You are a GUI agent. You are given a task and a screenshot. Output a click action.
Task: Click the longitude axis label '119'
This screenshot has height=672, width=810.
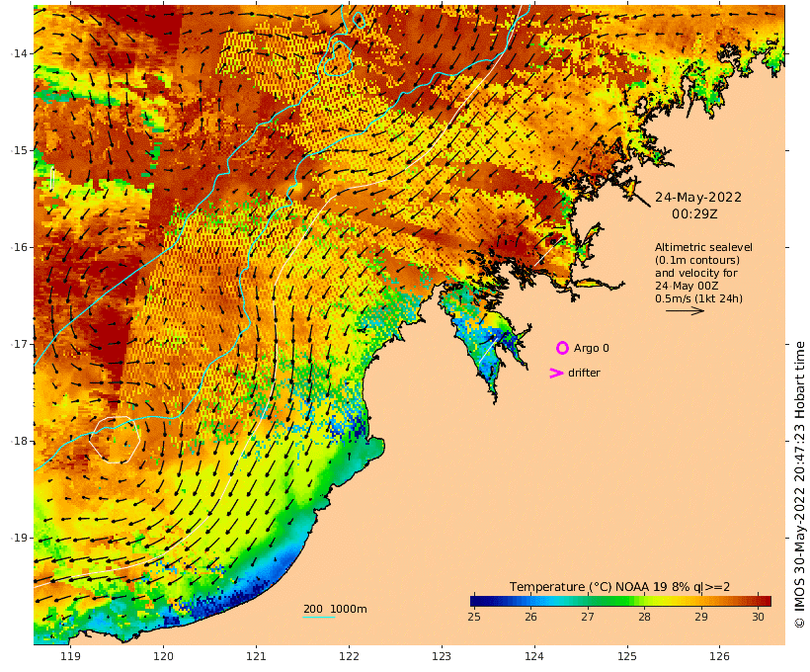click(70, 656)
